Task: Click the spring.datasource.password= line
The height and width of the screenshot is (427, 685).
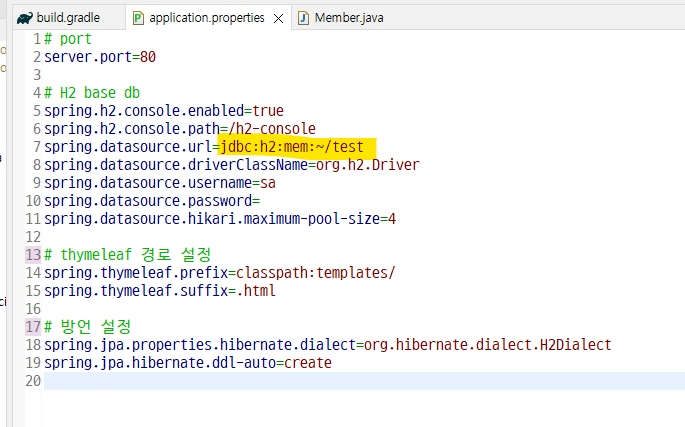Action: pos(152,201)
